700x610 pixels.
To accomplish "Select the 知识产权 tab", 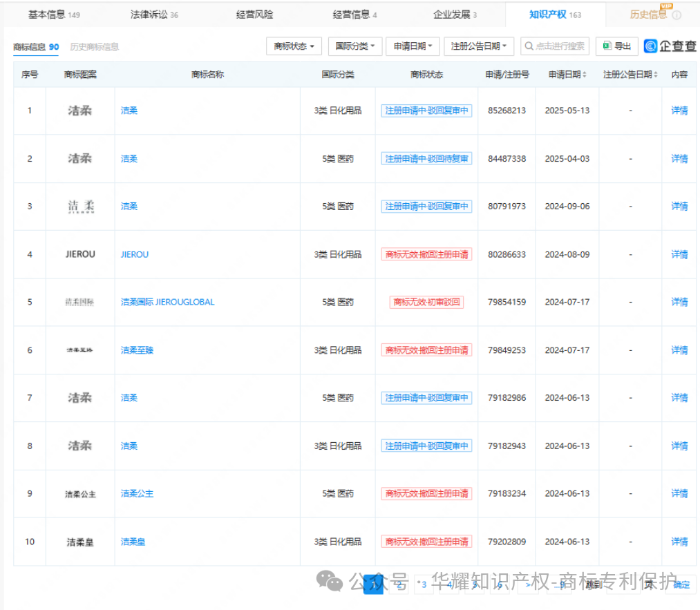I will 555,15.
